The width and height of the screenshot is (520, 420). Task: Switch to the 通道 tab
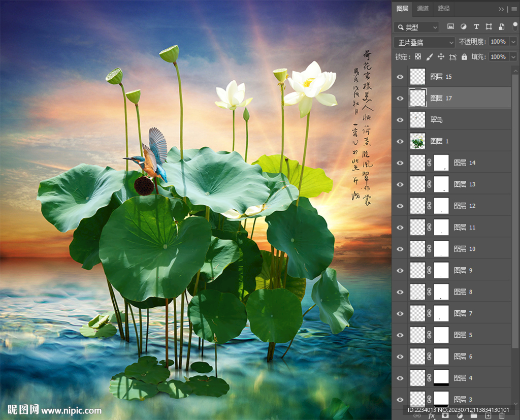423,9
